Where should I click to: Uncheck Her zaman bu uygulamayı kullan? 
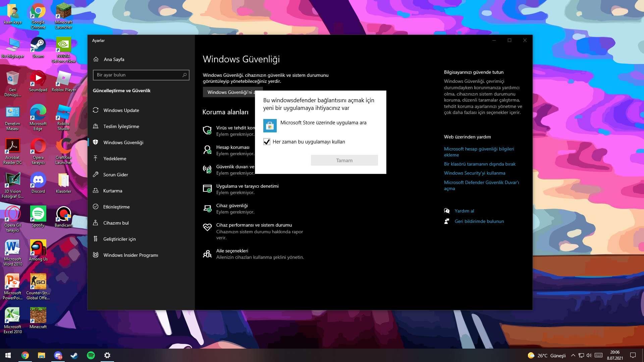pos(267,142)
